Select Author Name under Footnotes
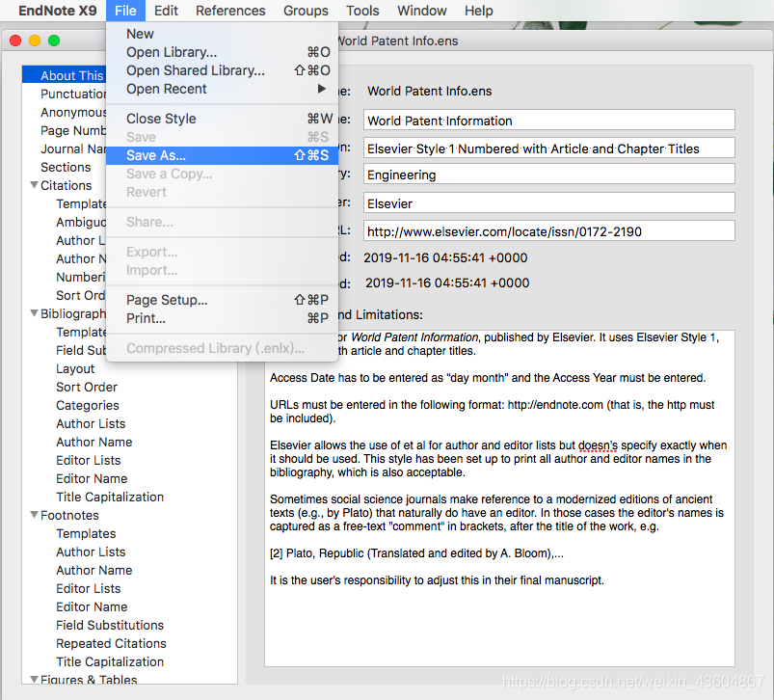The width and height of the screenshot is (774, 700). pyautogui.click(x=94, y=570)
